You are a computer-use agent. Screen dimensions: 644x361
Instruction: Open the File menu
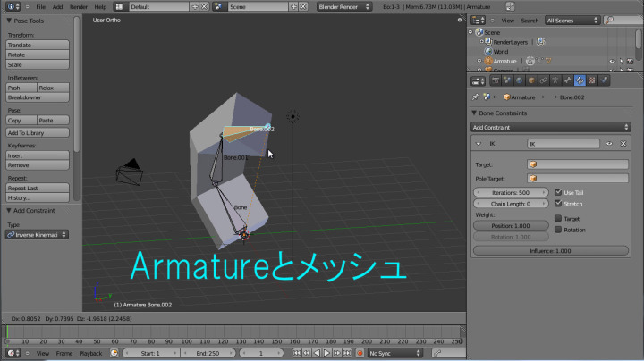tap(40, 6)
